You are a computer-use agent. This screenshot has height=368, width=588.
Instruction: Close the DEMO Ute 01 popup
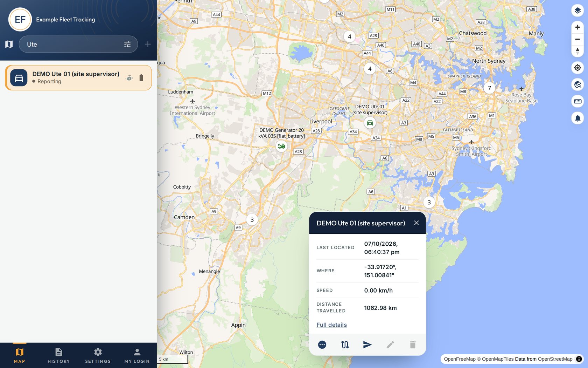click(416, 223)
